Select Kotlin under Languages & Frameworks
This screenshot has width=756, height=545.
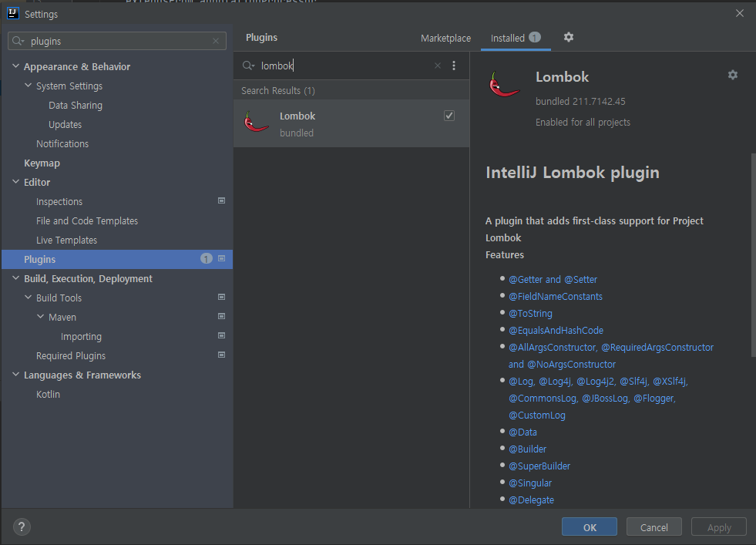[49, 395]
